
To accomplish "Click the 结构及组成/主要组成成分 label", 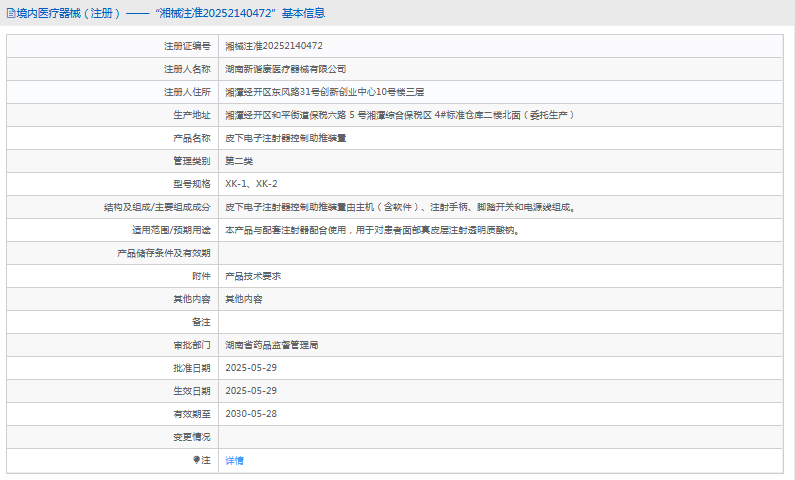I will click(157, 207).
